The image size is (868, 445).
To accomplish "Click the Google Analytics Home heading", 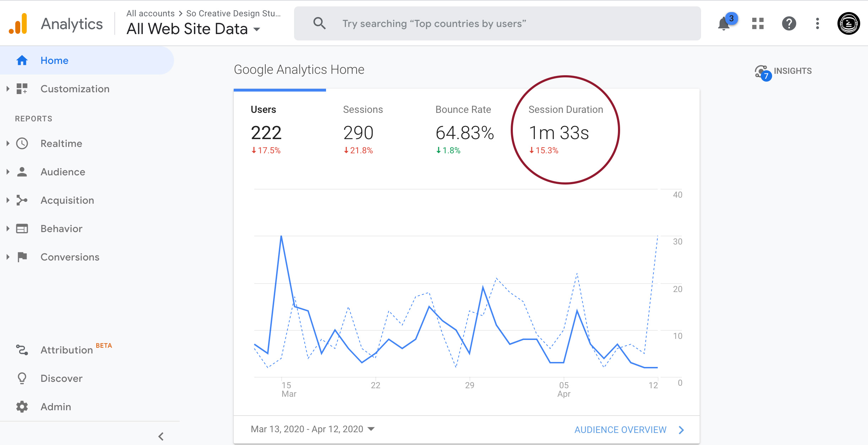I will (299, 70).
